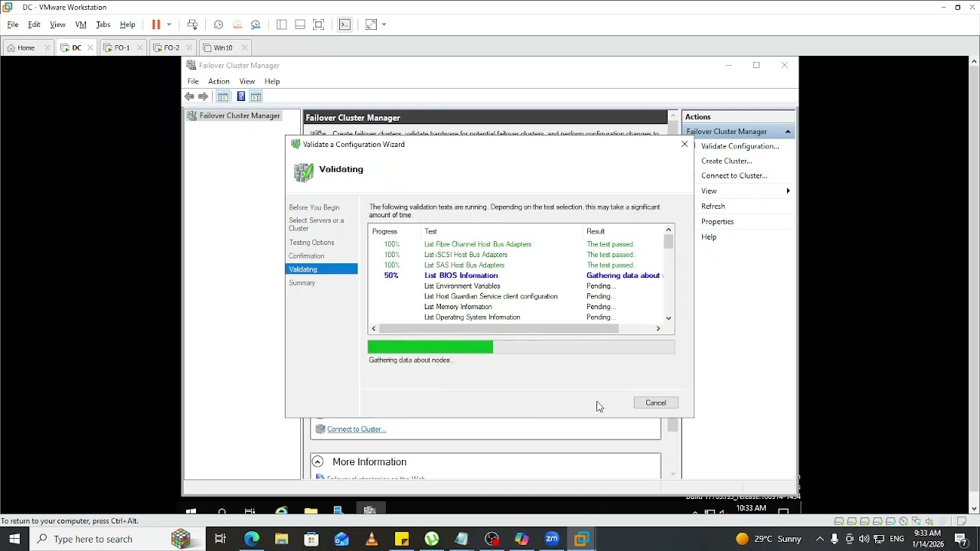Close the Validate a Configuration Wizard dialog

point(684,144)
